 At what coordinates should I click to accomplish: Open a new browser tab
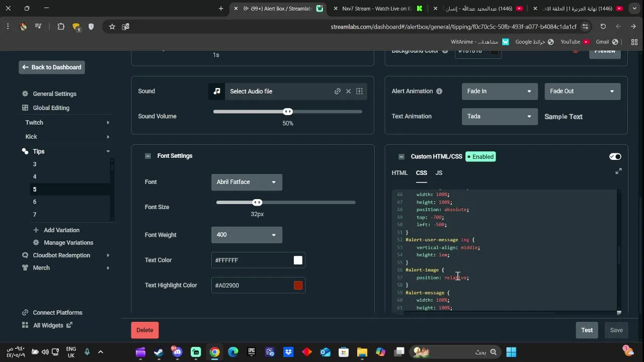(221, 9)
